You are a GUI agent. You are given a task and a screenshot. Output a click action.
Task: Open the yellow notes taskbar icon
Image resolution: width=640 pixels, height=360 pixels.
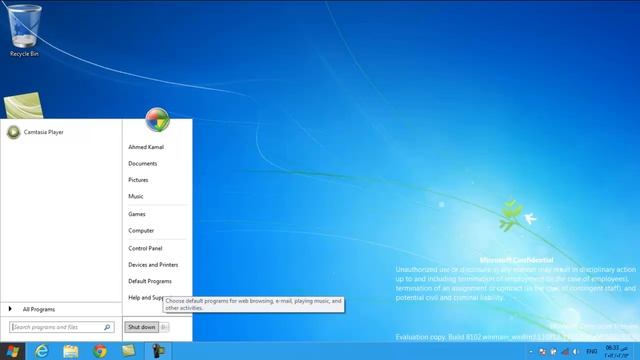(x=129, y=351)
